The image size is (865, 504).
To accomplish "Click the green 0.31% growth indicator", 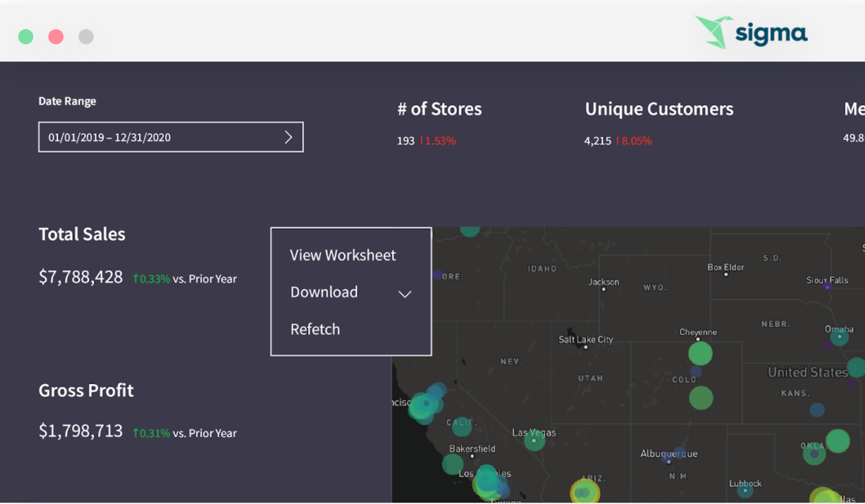I will (x=151, y=433).
